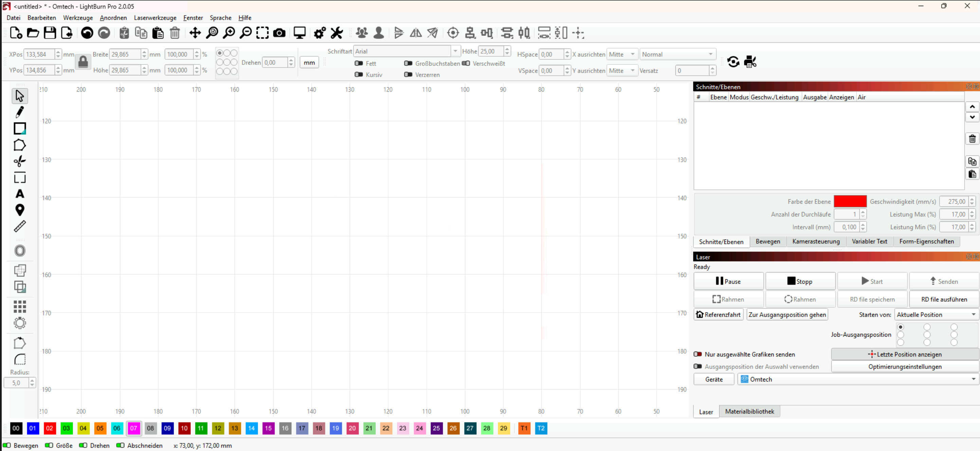The height and width of the screenshot is (451, 980).
Task: Select the Draw Lines pencil tool
Action: 19,112
